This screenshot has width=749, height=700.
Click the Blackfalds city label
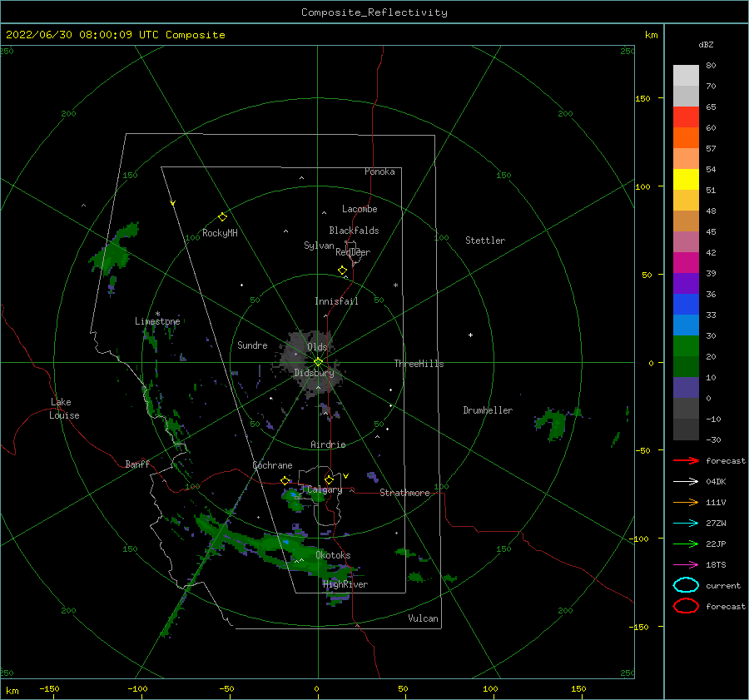(354, 231)
